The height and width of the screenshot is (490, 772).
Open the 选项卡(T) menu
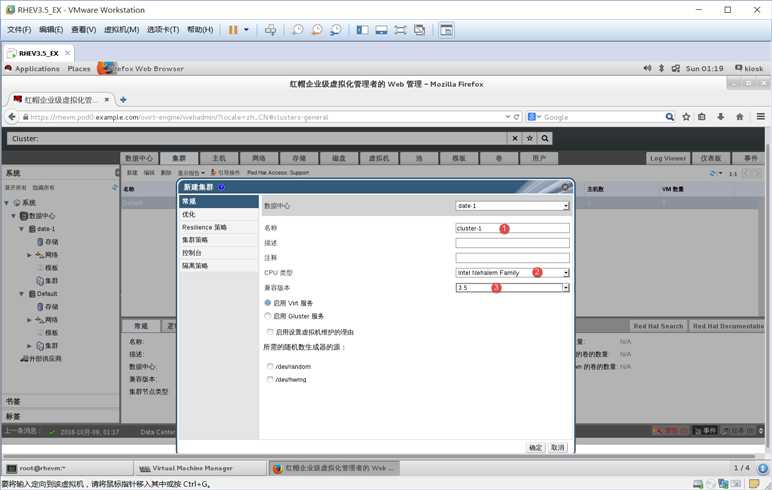tap(163, 30)
